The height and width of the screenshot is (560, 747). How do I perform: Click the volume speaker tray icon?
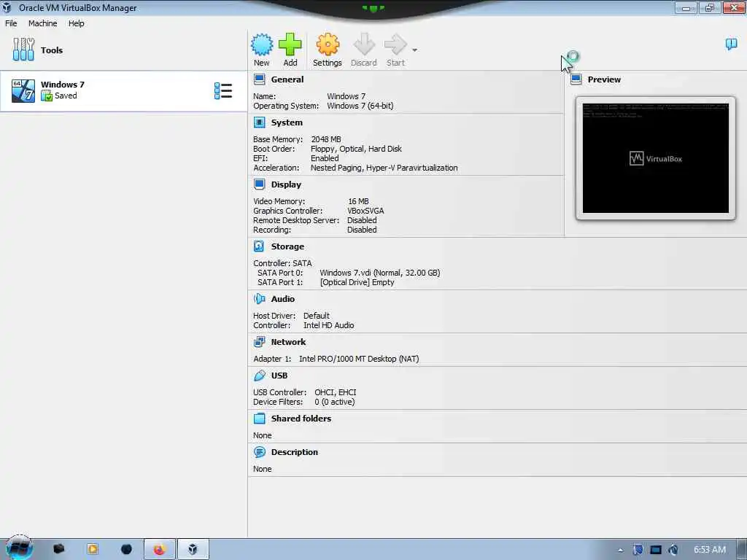673,550
